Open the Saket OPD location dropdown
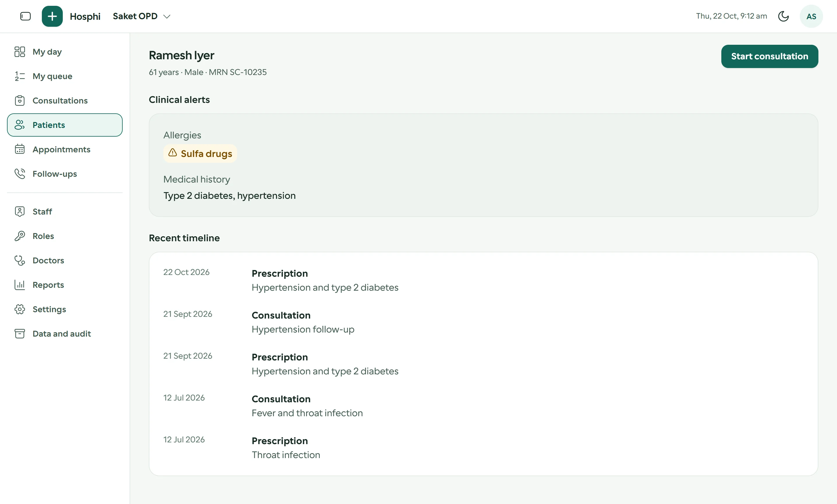This screenshot has width=837, height=504. click(142, 16)
